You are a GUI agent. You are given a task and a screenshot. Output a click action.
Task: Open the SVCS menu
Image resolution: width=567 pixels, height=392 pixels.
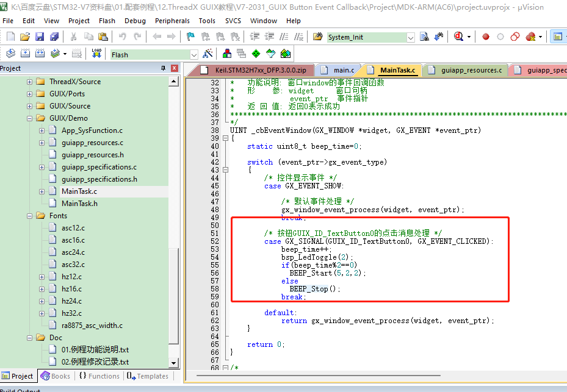233,21
